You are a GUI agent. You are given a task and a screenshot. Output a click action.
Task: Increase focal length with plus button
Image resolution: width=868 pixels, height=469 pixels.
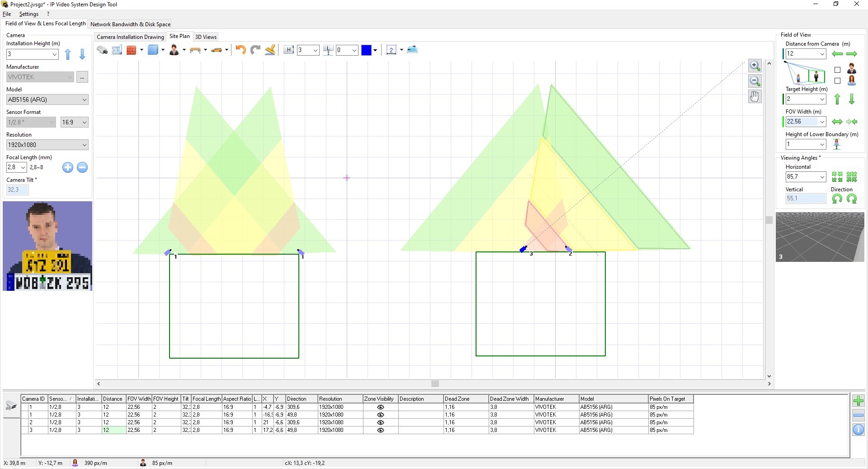point(68,167)
